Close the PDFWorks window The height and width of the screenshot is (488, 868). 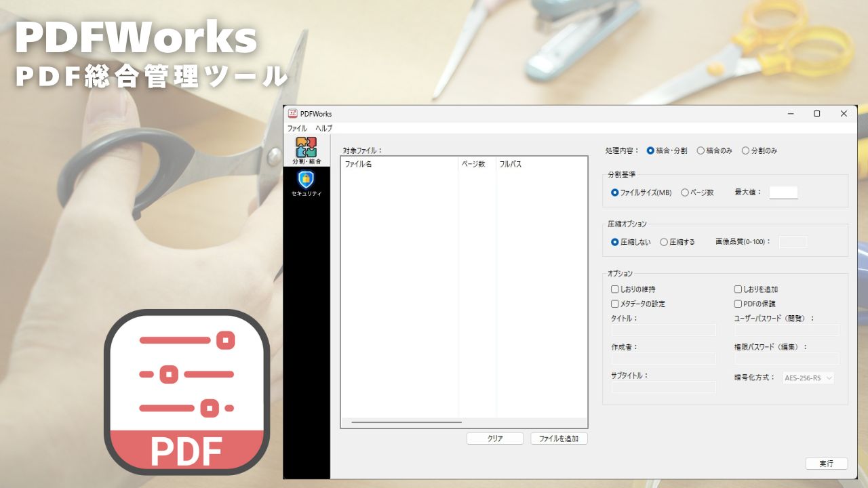(844, 114)
